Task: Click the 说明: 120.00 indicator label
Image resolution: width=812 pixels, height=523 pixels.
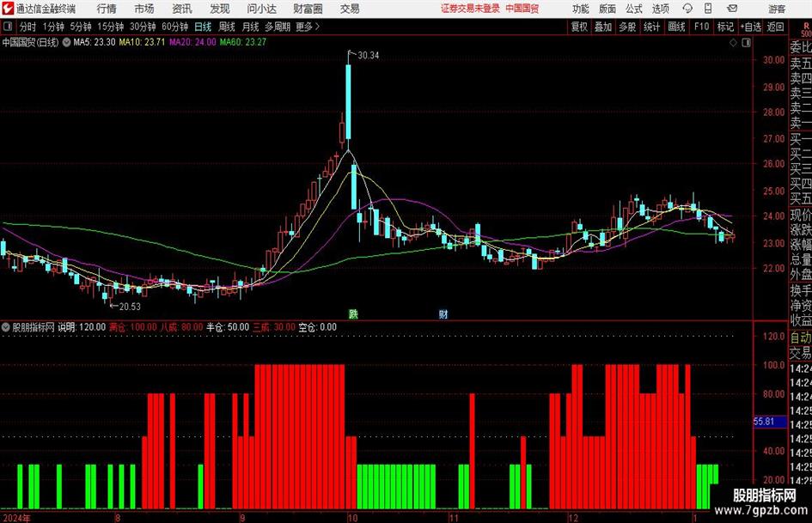Action: pos(82,327)
